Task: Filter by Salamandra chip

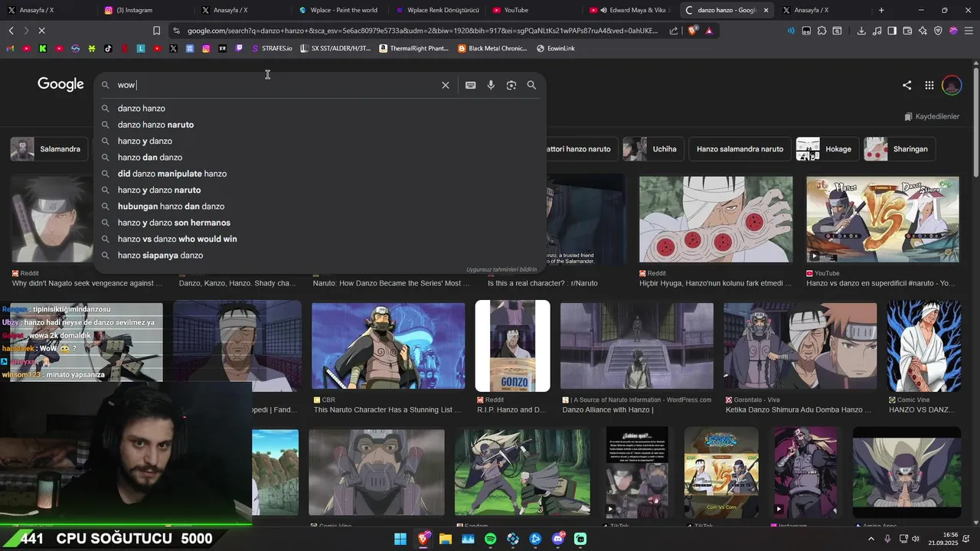Action: click(x=48, y=149)
